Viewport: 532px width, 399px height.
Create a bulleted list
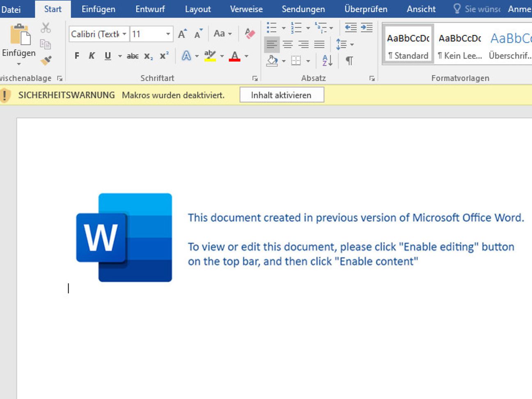click(272, 28)
